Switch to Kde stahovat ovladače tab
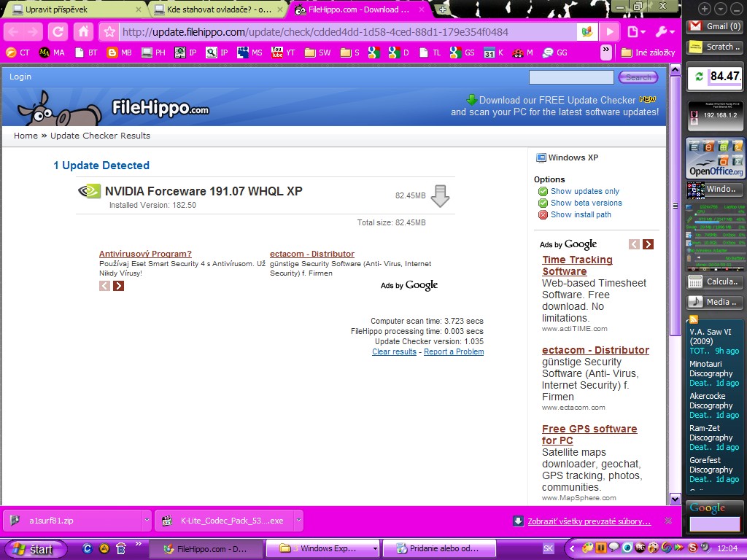Viewport: 747px width, 560px height. [x=219, y=9]
